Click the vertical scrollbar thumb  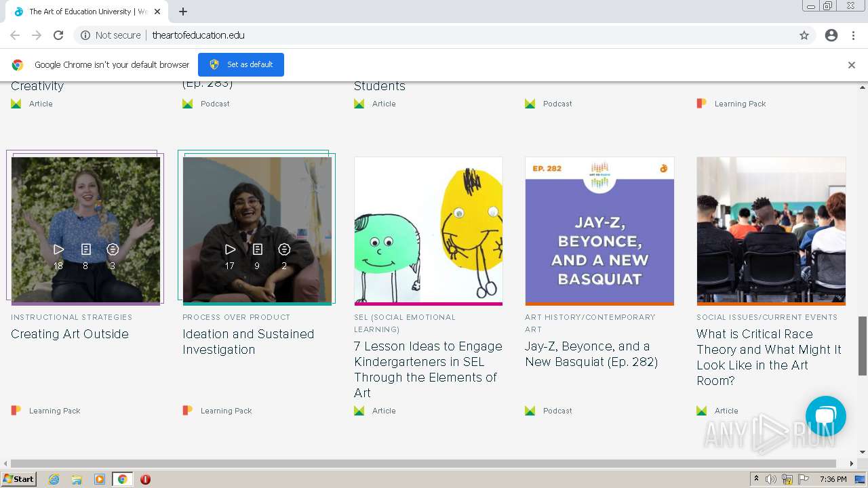863,346
